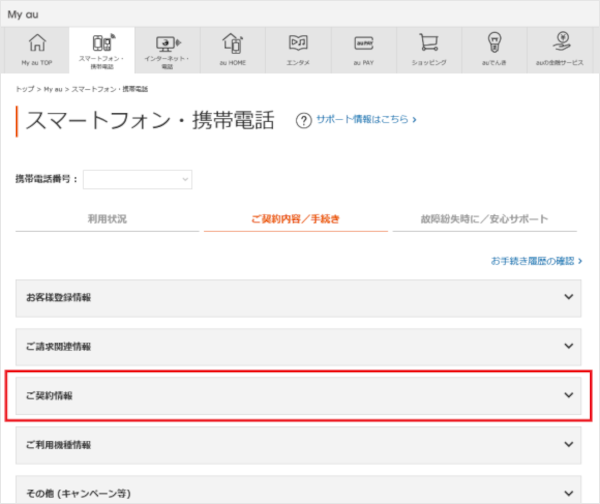This screenshot has height=504, width=600.
Task: Open the 携帯電話番号 phone number dropdown
Action: (x=137, y=179)
